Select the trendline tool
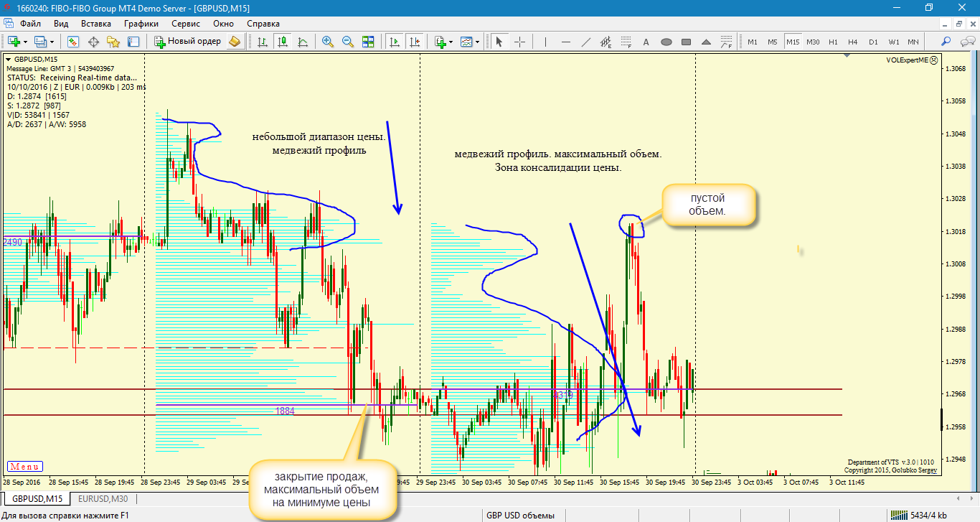Image resolution: width=980 pixels, height=522 pixels. pos(586,42)
